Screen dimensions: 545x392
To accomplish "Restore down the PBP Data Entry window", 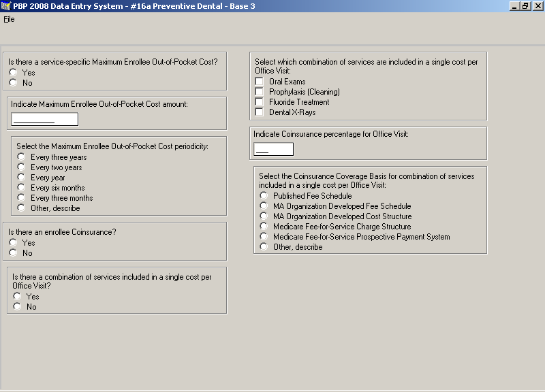I will [525, 6].
